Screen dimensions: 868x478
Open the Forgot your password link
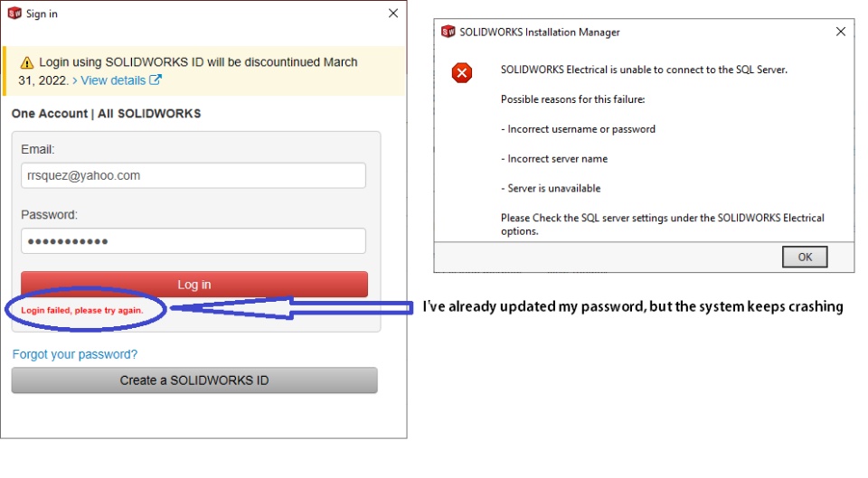75,354
